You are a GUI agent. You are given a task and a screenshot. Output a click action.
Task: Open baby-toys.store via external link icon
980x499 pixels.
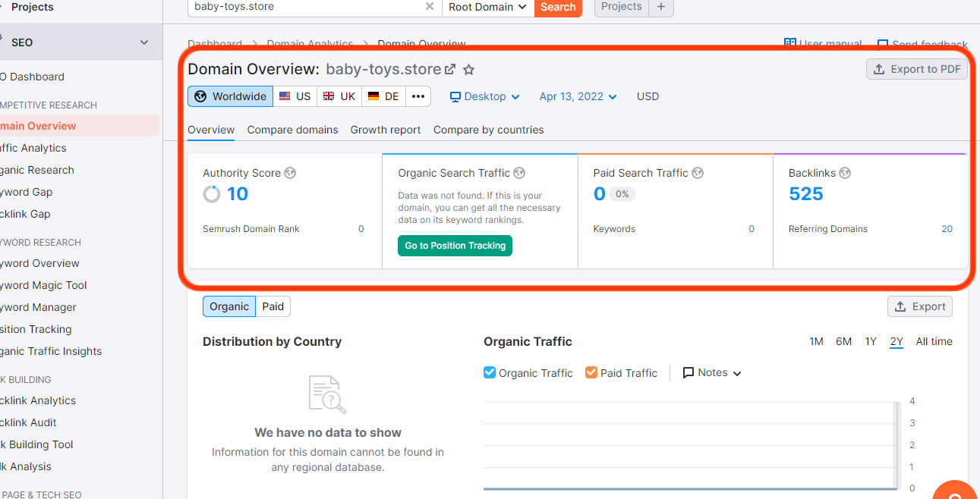(x=450, y=69)
